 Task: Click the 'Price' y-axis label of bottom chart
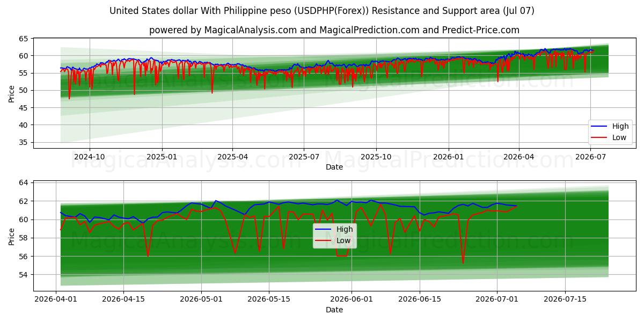(x=11, y=236)
